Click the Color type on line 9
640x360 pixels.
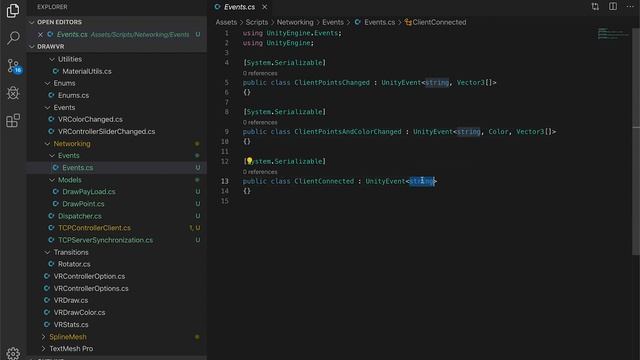pos(498,132)
